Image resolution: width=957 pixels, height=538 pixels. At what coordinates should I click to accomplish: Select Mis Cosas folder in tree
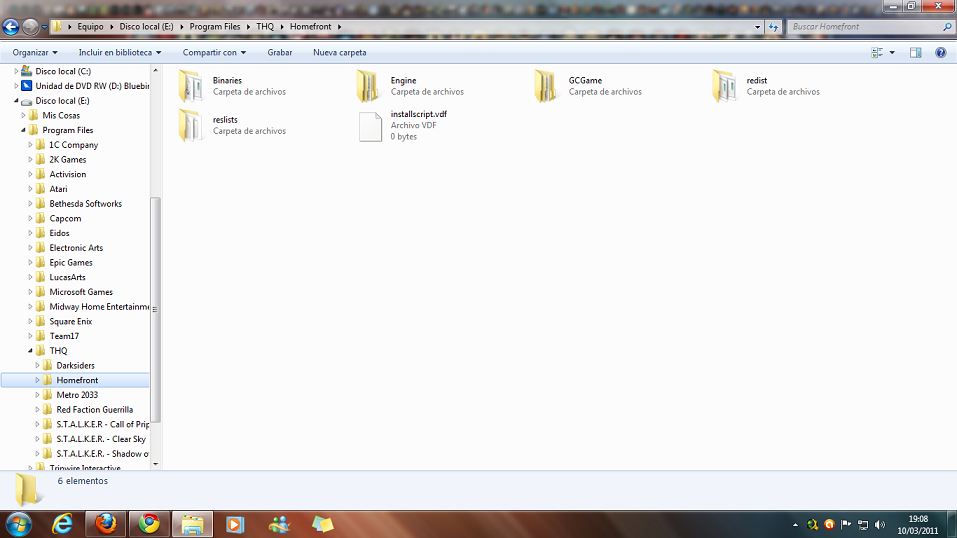tap(61, 115)
